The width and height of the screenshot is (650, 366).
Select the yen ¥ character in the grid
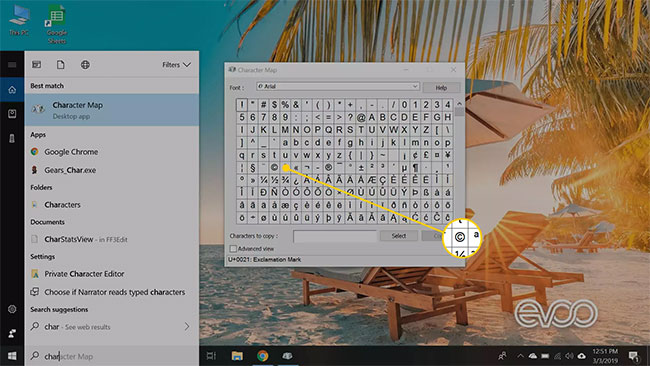[x=448, y=155]
